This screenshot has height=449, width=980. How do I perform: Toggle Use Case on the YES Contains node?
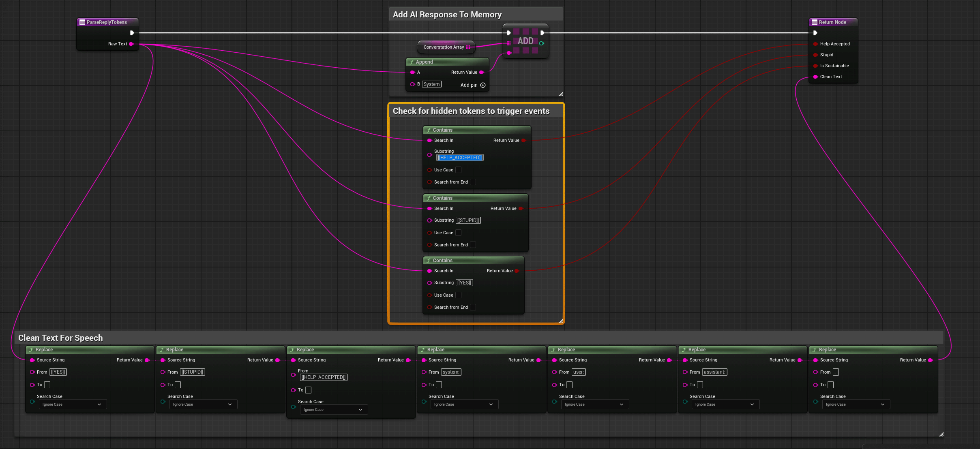pyautogui.click(x=458, y=295)
